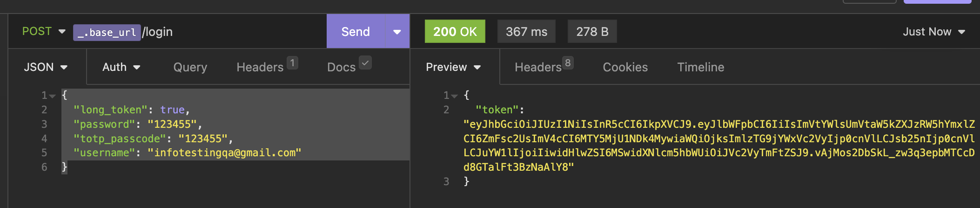Click the Send request button
Image resolution: width=980 pixels, height=208 pixels.
[356, 32]
